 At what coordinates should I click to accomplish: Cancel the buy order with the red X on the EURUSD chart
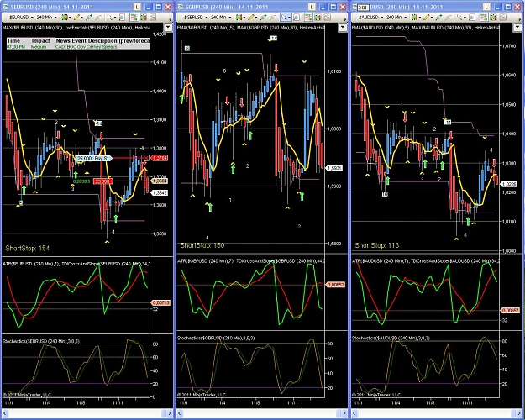[x=146, y=158]
